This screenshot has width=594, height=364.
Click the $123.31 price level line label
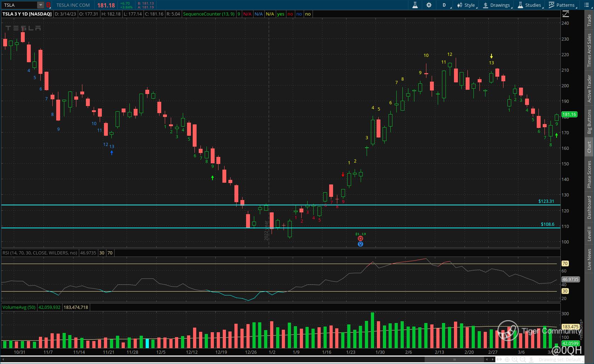[546, 201]
